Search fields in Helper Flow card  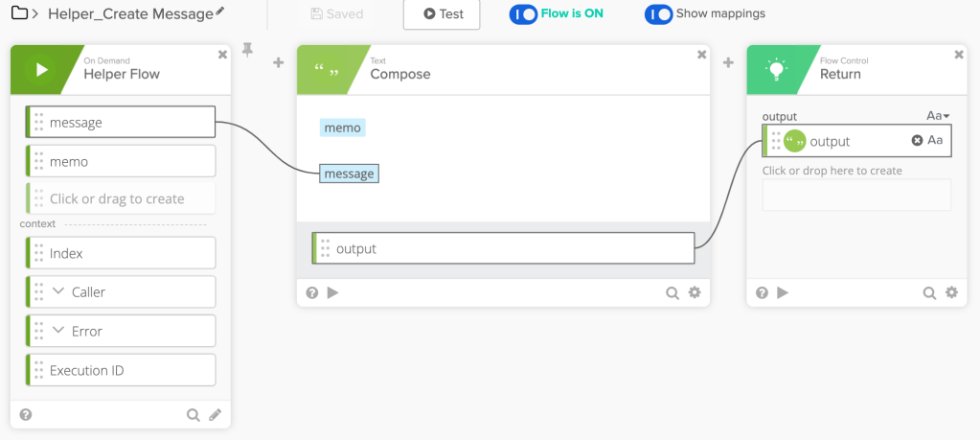click(x=194, y=414)
